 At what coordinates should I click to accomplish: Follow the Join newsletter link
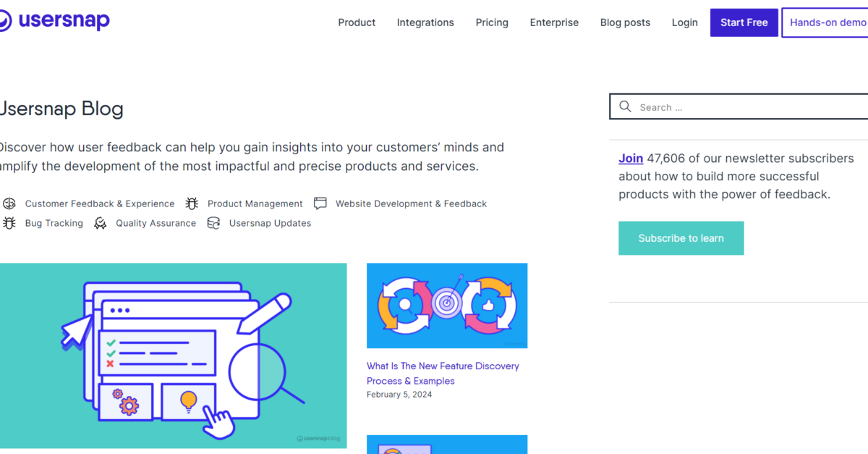[631, 158]
